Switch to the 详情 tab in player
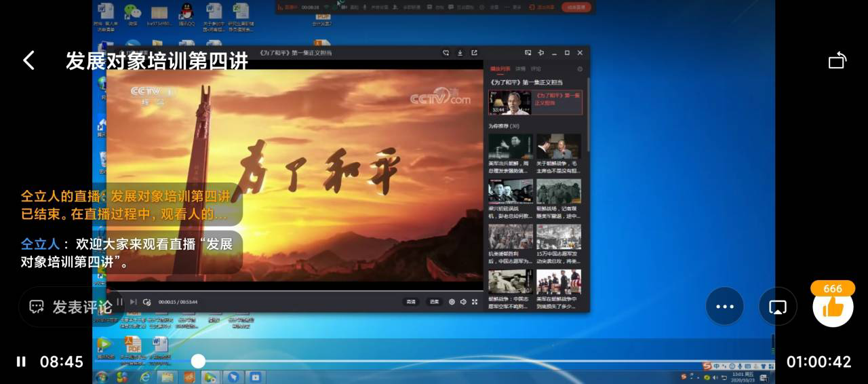Screen dimensions: 868x384 [x=520, y=69]
